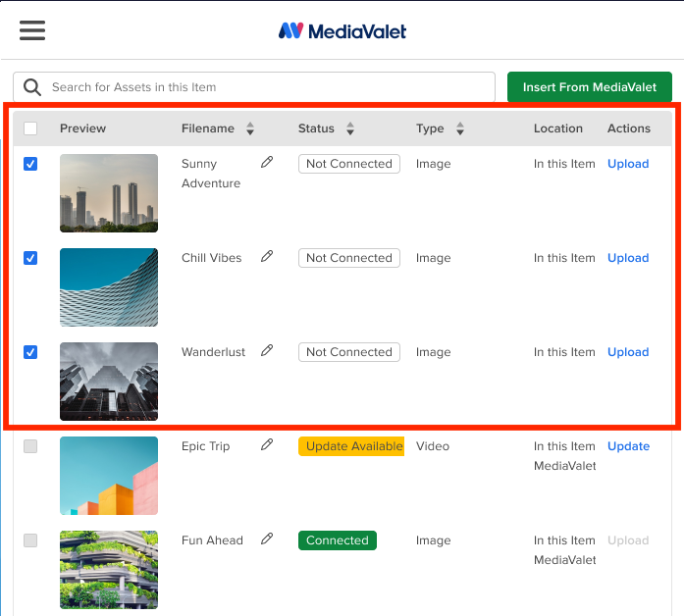Focus the Search for Assets input field
Image resolution: width=684 pixels, height=616 pixels.
pos(254,87)
